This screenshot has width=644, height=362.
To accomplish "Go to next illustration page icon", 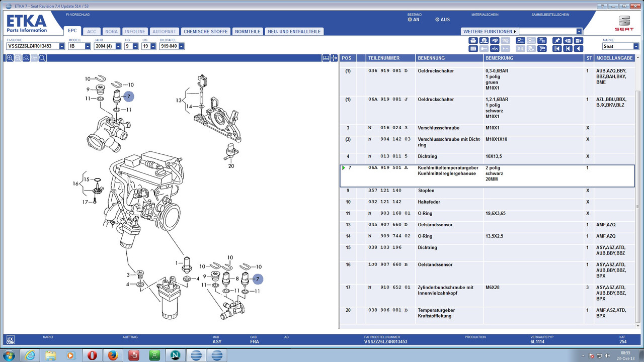I will 579,41.
